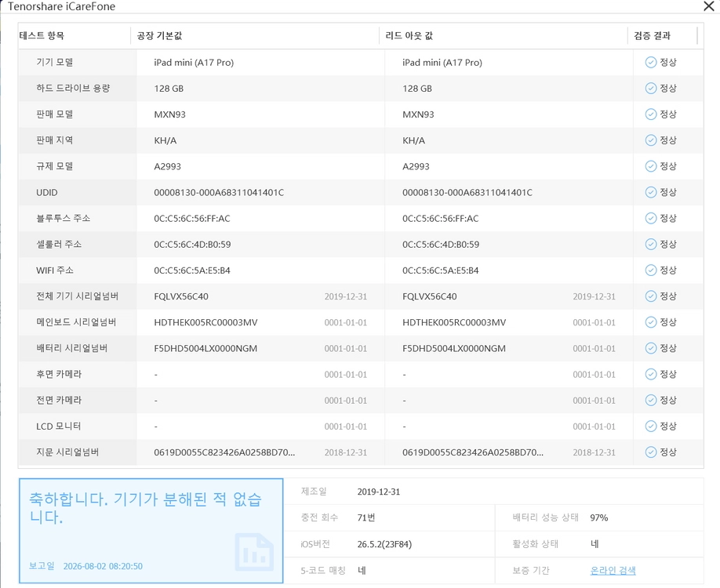This screenshot has height=588, width=720.
Task: Click factory KH/A region value
Action: point(165,140)
